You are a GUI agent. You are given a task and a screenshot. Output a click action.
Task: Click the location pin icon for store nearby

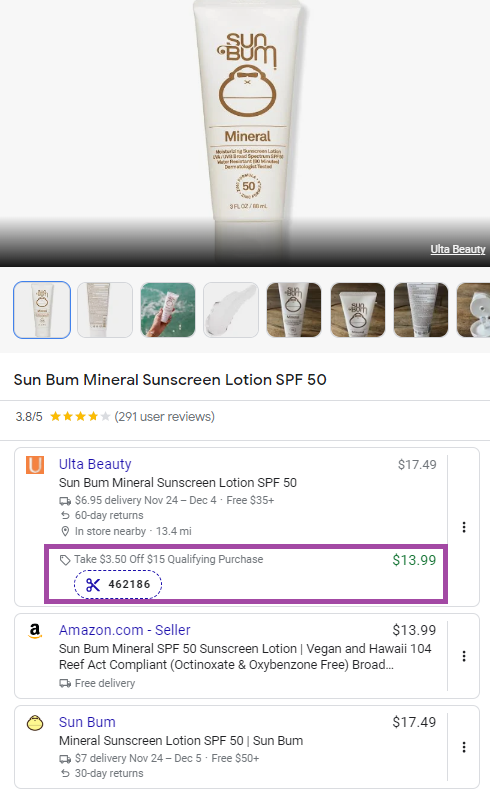click(65, 531)
